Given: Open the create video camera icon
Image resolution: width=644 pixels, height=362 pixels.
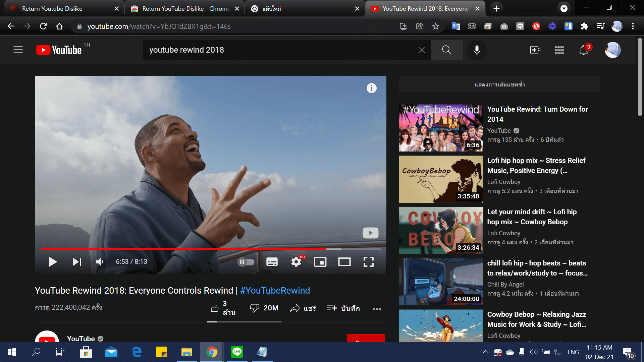Looking at the screenshot, I should click(x=535, y=50).
